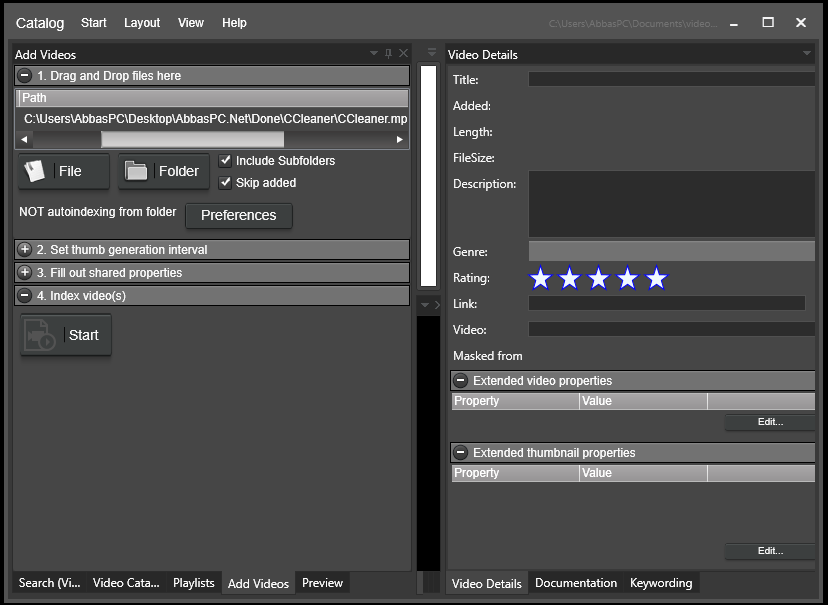828x605 pixels.
Task: Open the View menu
Action: coord(191,23)
